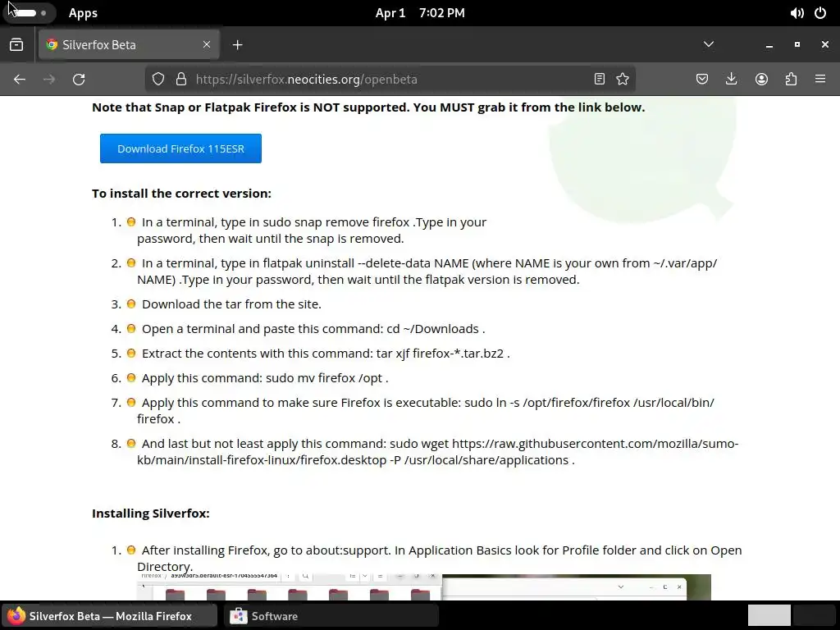This screenshot has height=630, width=840.
Task: Open the Pocket save icon
Action: click(702, 80)
